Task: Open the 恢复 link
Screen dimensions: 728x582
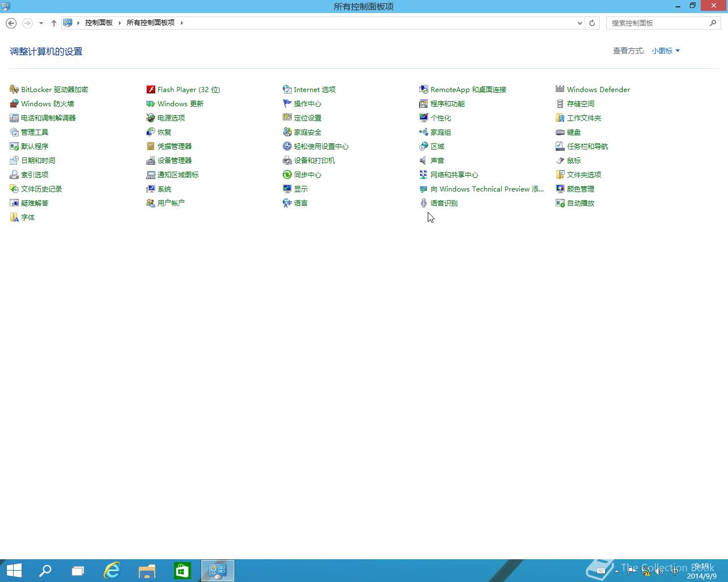Action: [164, 132]
